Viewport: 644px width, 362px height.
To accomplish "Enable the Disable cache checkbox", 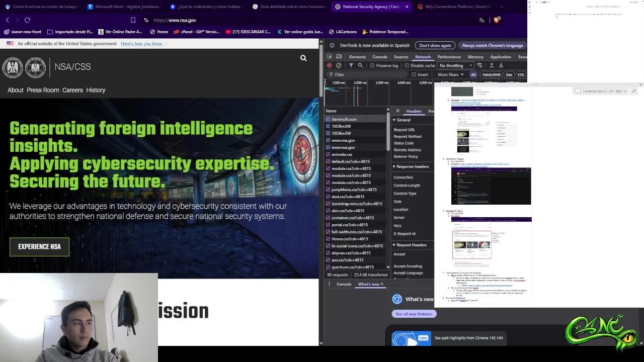I will tap(407, 65).
